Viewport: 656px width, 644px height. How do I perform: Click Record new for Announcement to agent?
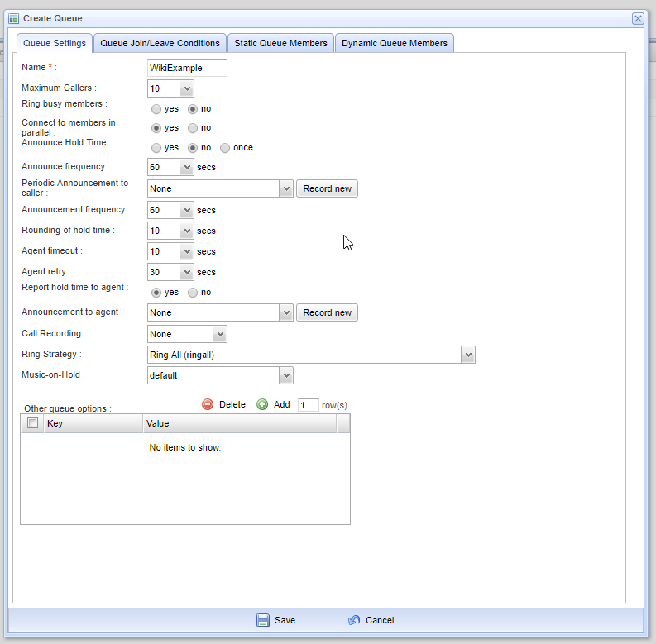(327, 312)
